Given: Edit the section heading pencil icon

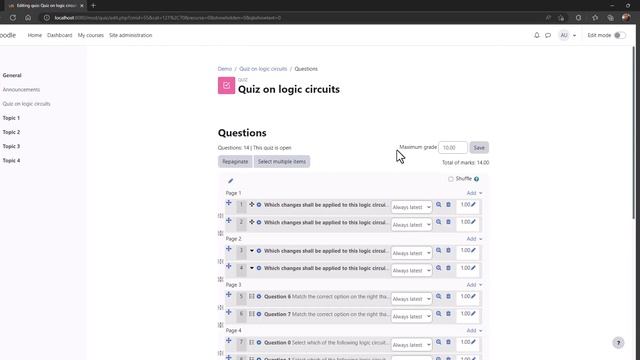Looking at the screenshot, I should pos(231,181).
